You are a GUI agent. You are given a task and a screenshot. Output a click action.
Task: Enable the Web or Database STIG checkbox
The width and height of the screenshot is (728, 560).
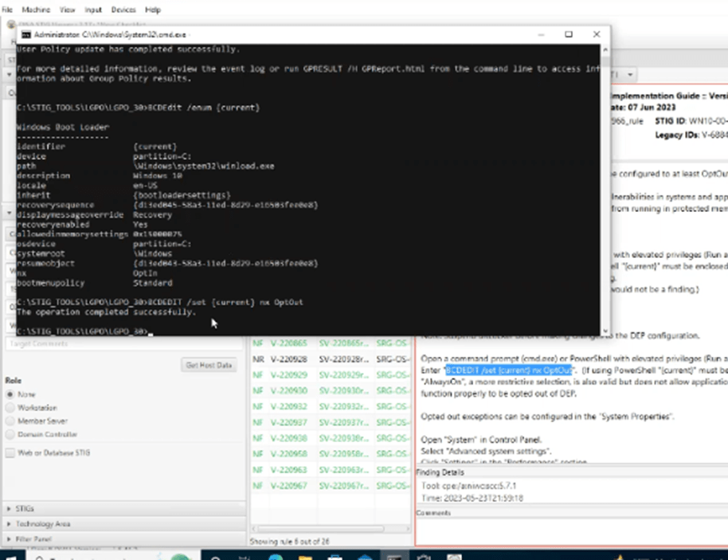pyautogui.click(x=10, y=453)
